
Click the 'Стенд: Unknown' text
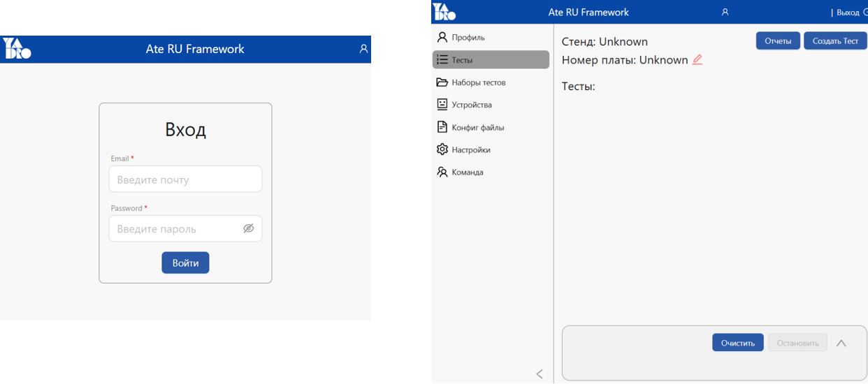[605, 42]
